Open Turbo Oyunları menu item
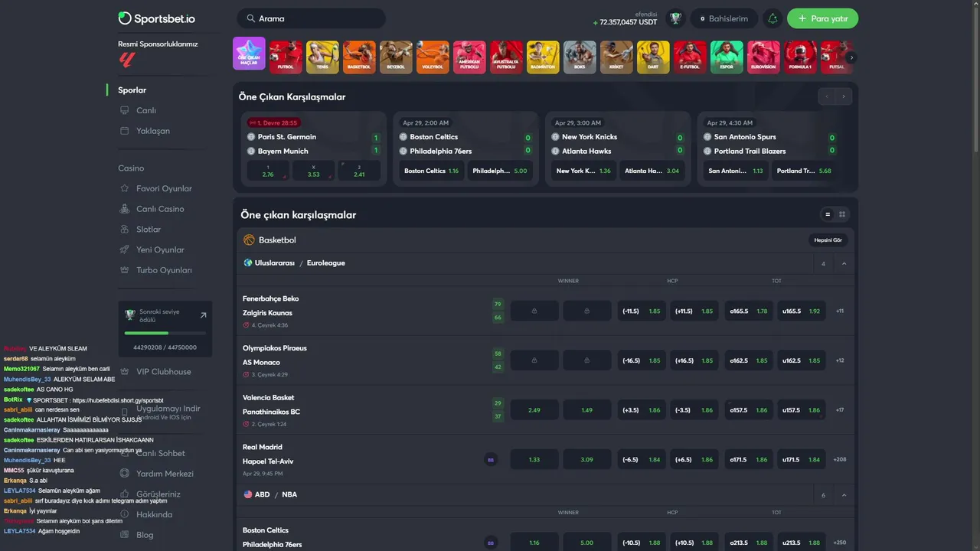Image resolution: width=980 pixels, height=551 pixels. coord(164,270)
